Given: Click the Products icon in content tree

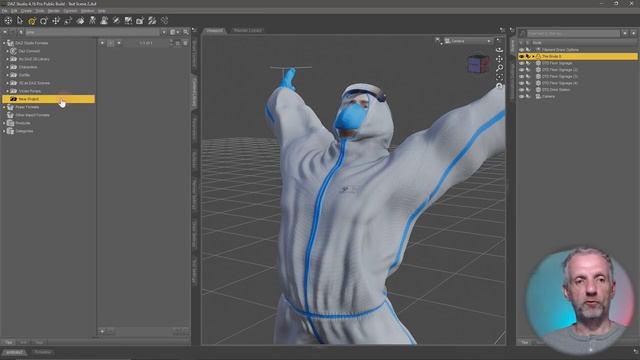Looking at the screenshot, I should [x=11, y=123].
